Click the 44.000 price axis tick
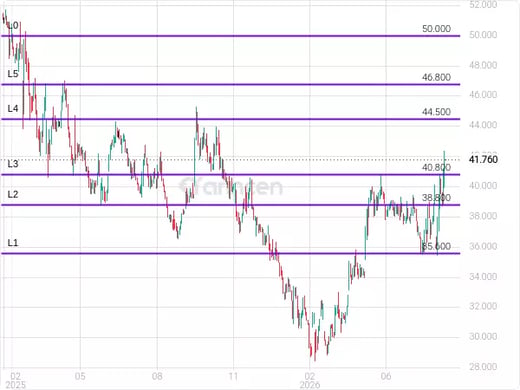This screenshot has width=520, height=390. pos(483,125)
